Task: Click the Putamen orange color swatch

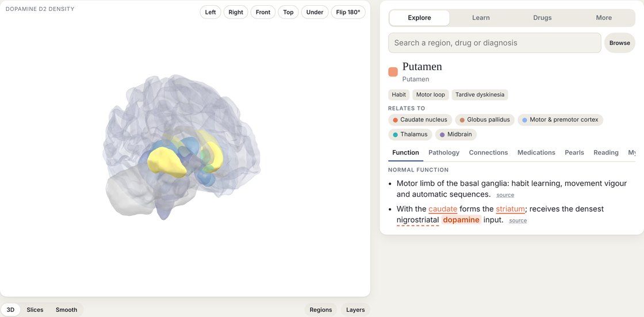Action: (393, 72)
